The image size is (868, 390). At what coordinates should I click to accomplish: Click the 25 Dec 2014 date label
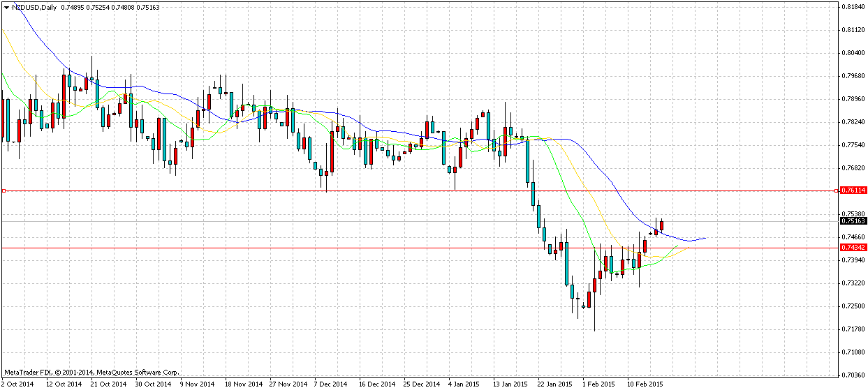[422, 384]
